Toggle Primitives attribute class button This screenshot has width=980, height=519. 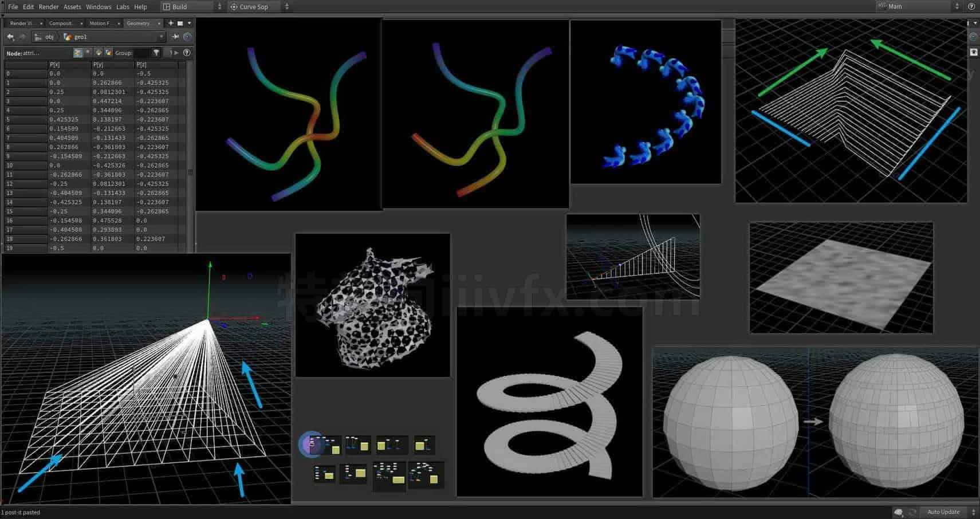coord(99,53)
